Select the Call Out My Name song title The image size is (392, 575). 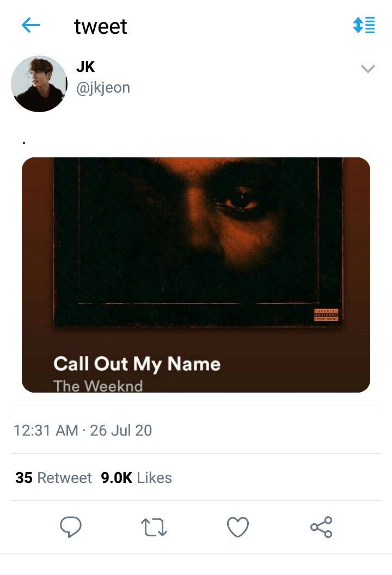click(x=137, y=364)
